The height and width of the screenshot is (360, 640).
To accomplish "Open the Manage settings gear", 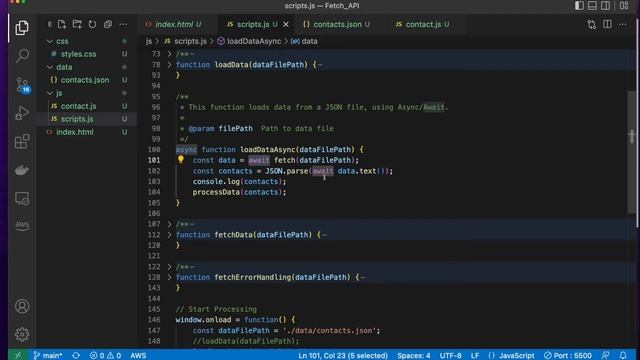I will pos(22,334).
